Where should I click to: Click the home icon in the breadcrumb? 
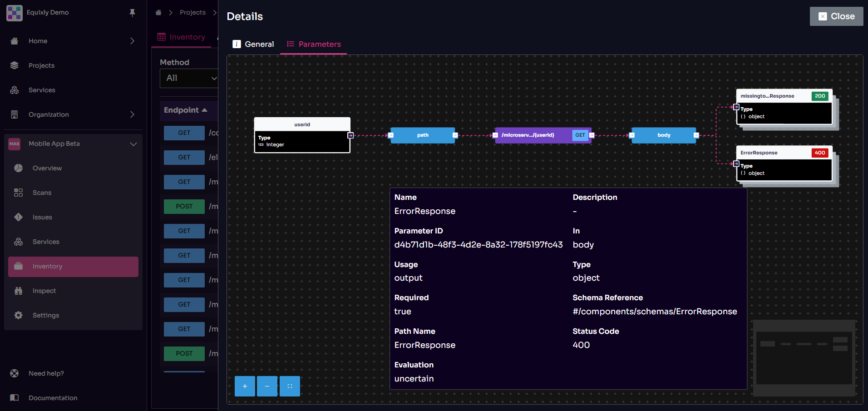point(158,13)
